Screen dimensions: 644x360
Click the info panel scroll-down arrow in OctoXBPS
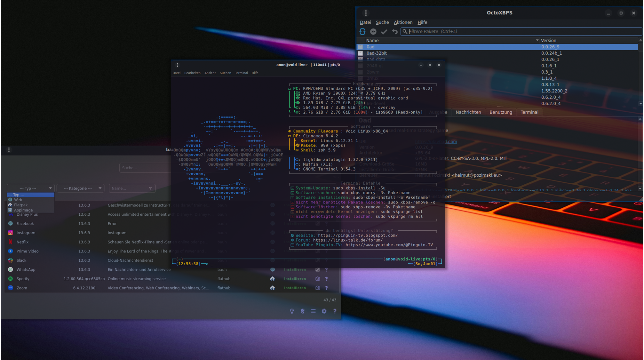[640, 188]
